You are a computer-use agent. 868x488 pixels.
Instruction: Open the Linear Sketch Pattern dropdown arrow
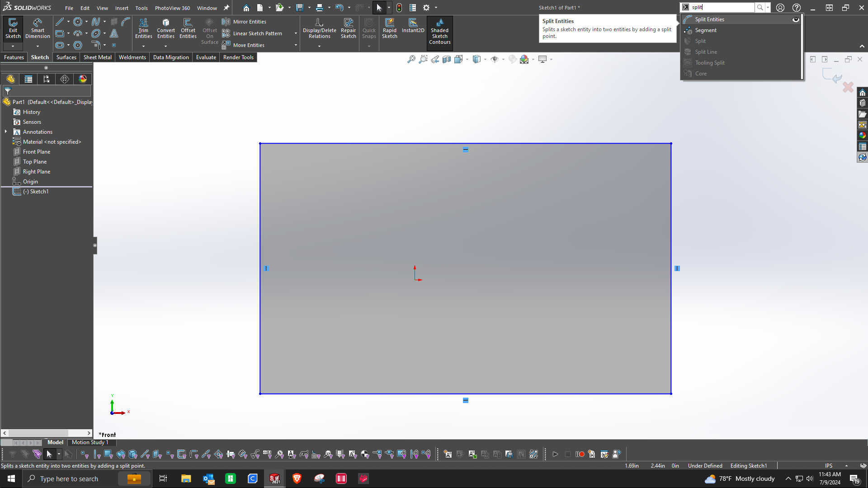point(296,33)
